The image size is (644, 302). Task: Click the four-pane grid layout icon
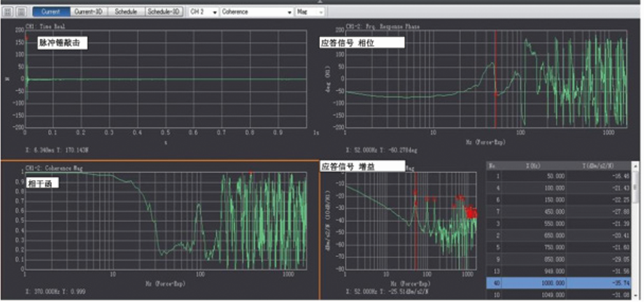[x=8, y=12]
